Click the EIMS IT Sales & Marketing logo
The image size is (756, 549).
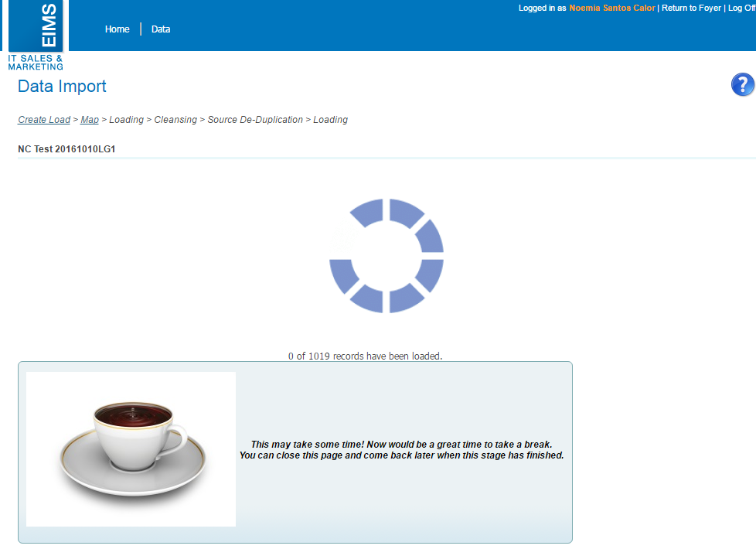coord(36,36)
